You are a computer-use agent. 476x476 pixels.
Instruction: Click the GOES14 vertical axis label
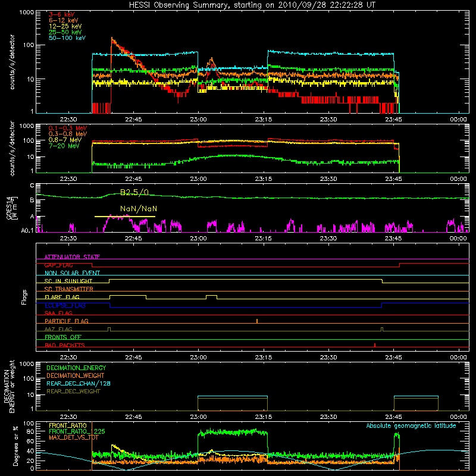[12, 208]
